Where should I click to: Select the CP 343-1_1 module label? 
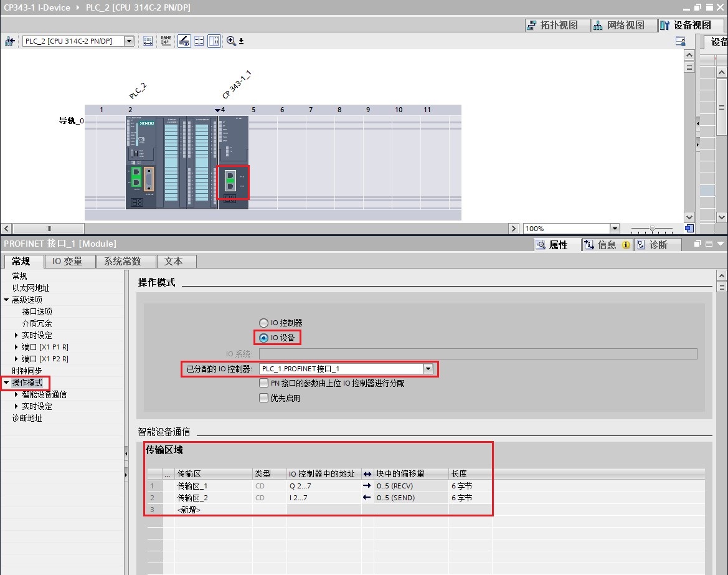click(x=237, y=85)
